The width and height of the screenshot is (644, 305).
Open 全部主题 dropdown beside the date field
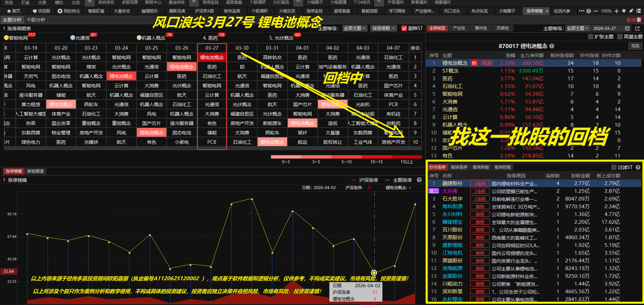(578, 29)
